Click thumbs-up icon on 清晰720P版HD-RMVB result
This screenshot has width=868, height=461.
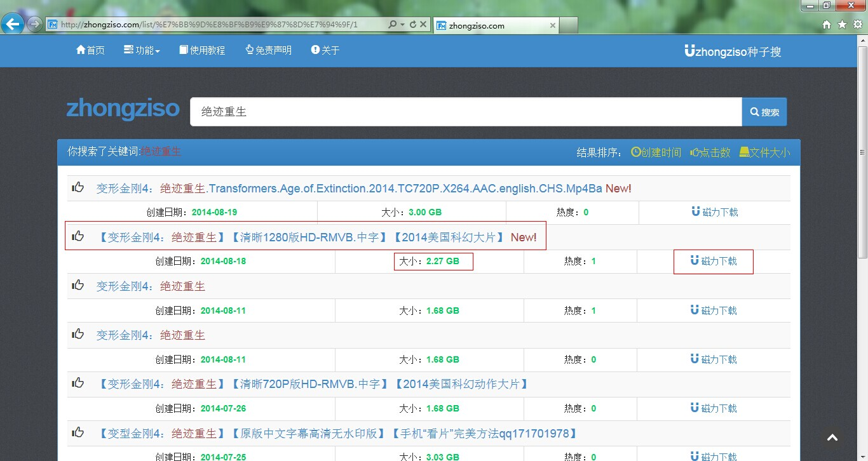point(78,383)
